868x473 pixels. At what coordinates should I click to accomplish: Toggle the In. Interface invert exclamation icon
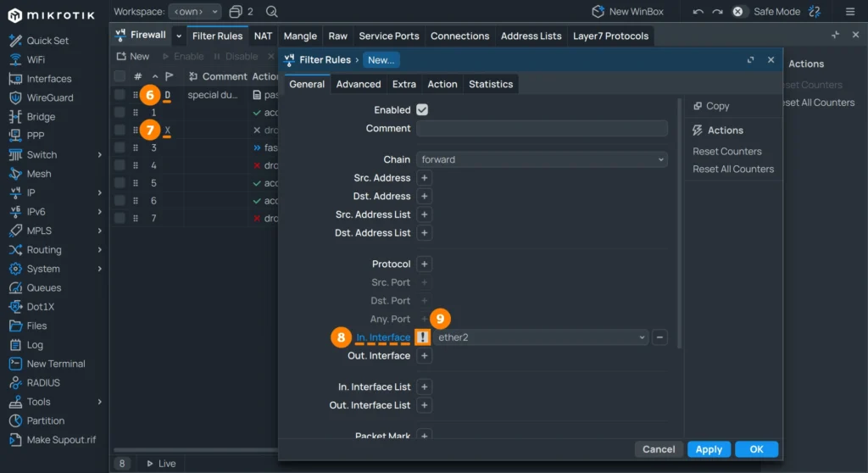pos(422,337)
